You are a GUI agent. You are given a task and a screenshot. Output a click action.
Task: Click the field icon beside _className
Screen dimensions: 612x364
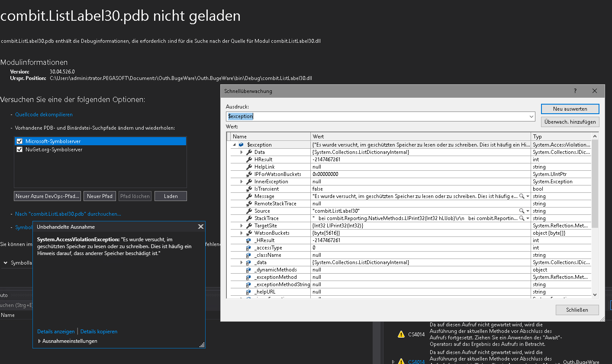(x=248, y=255)
